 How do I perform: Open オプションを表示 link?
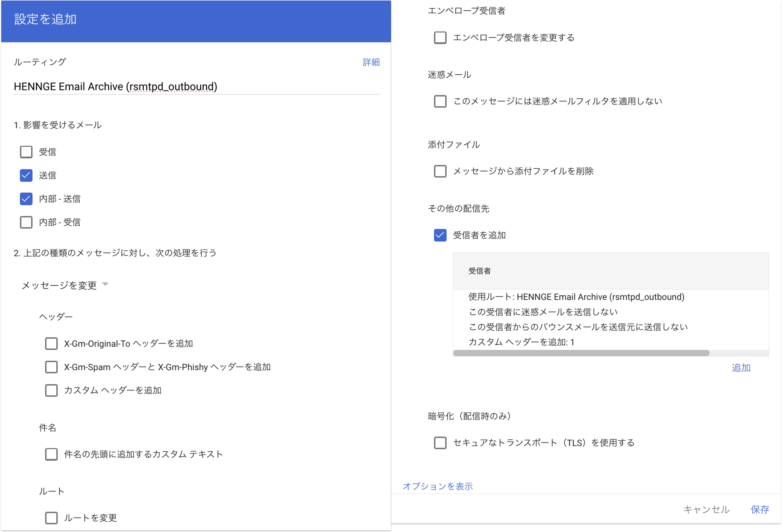pyautogui.click(x=438, y=486)
